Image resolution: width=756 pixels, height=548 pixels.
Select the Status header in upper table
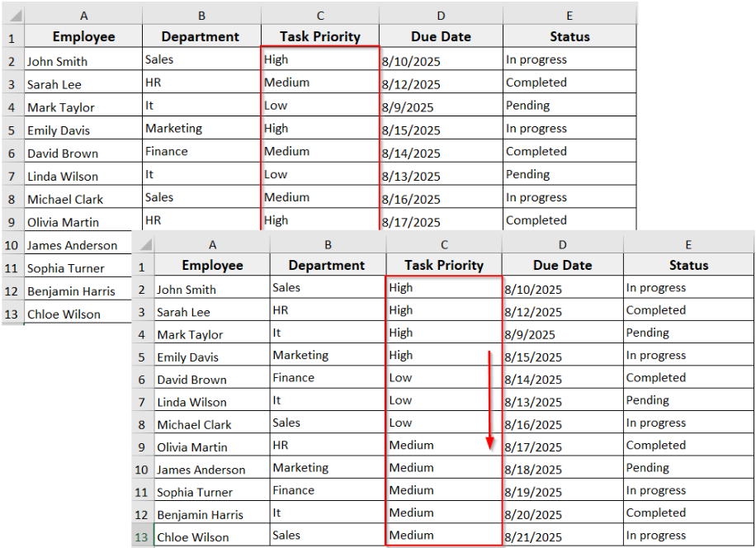569,36
